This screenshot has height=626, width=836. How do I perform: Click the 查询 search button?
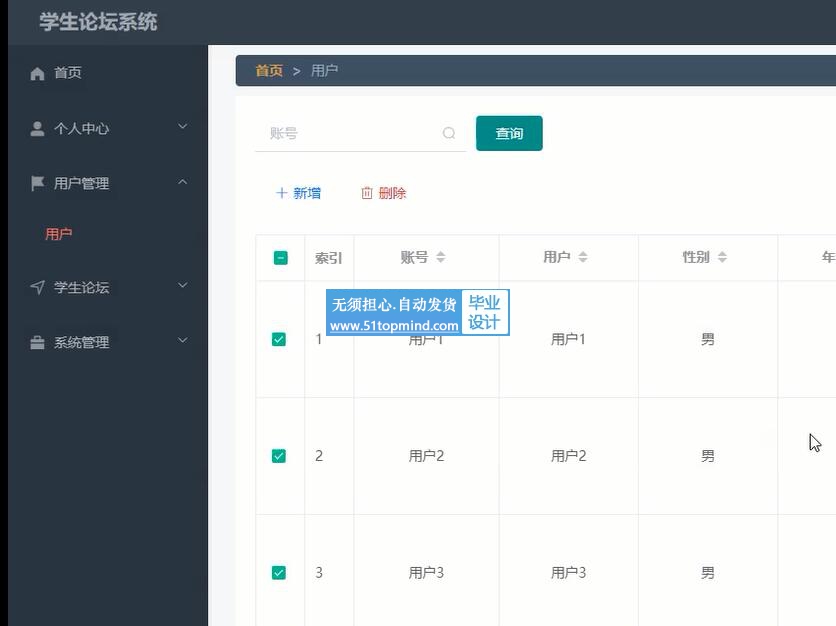(509, 133)
